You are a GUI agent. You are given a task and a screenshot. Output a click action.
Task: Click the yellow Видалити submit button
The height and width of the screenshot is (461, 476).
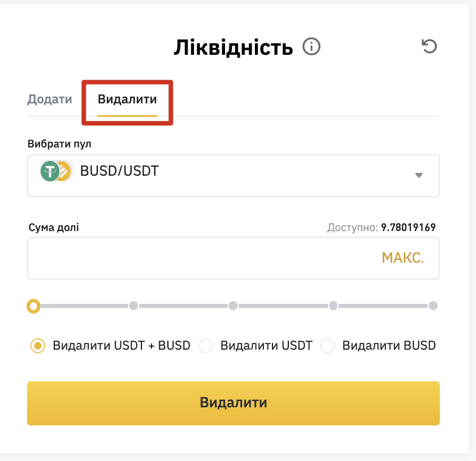(233, 403)
